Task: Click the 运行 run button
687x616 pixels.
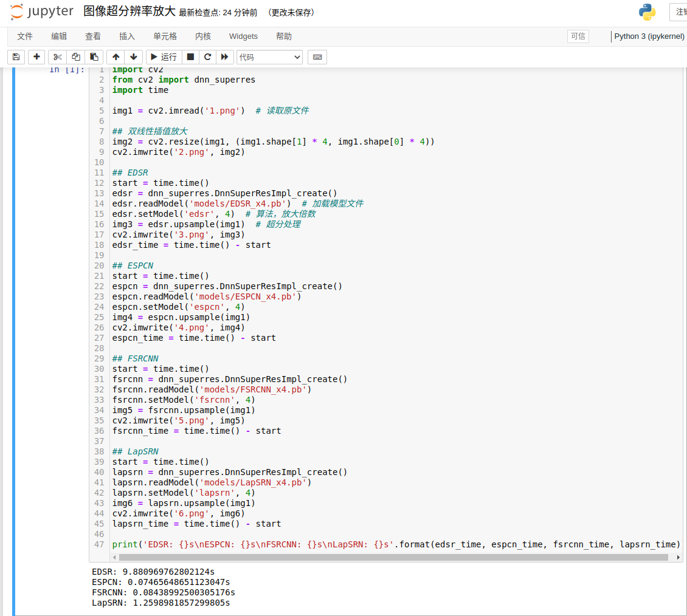Action: click(164, 57)
